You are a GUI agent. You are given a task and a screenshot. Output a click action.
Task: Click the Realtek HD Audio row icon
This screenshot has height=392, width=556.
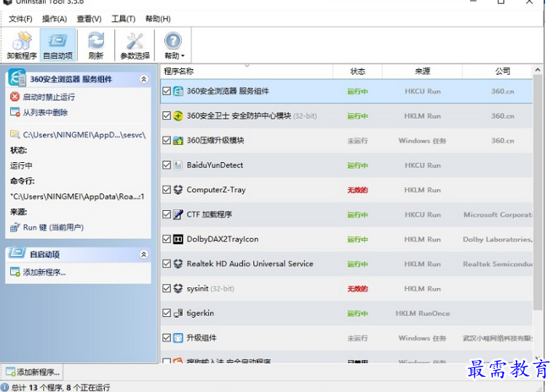(x=178, y=264)
